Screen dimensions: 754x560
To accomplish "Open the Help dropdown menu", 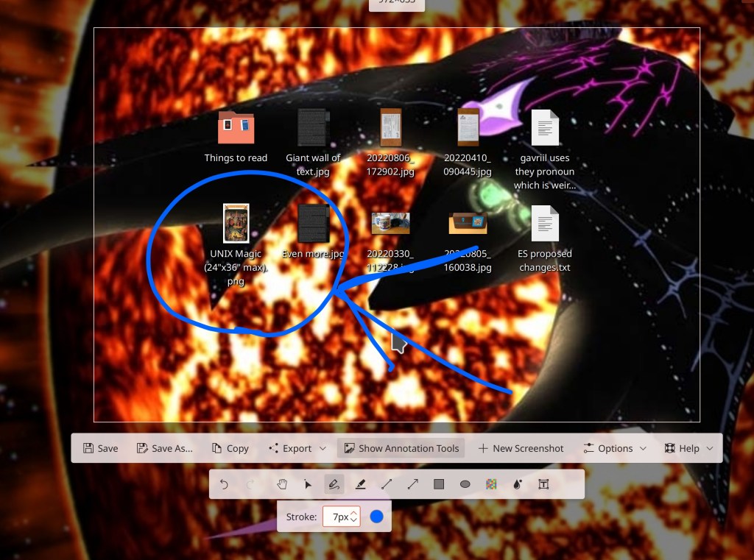I will (688, 448).
